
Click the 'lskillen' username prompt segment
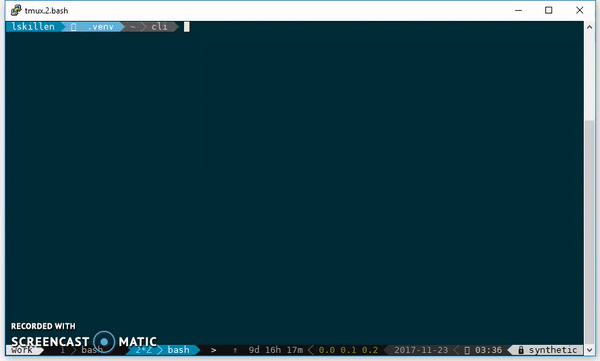[x=33, y=27]
